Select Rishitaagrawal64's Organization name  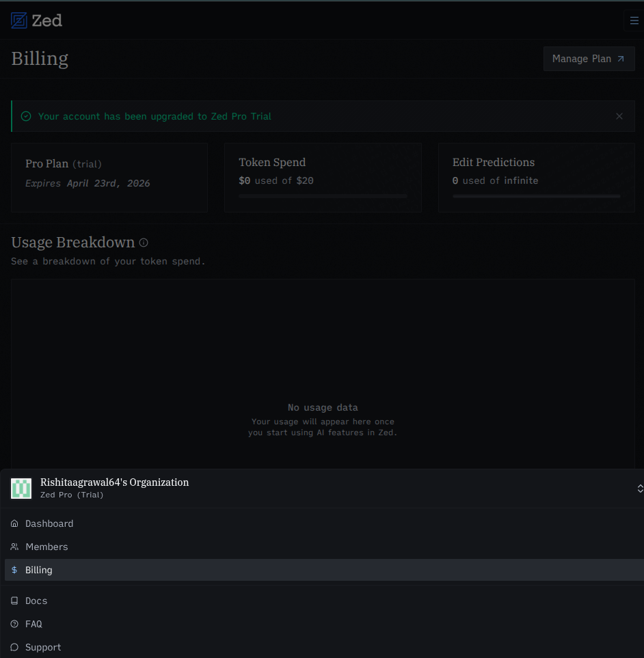[115, 482]
